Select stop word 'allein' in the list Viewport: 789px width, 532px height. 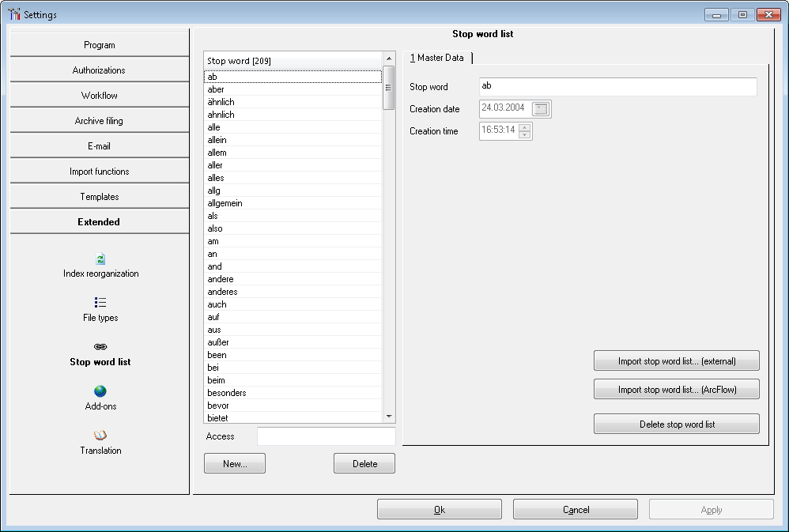pos(293,140)
